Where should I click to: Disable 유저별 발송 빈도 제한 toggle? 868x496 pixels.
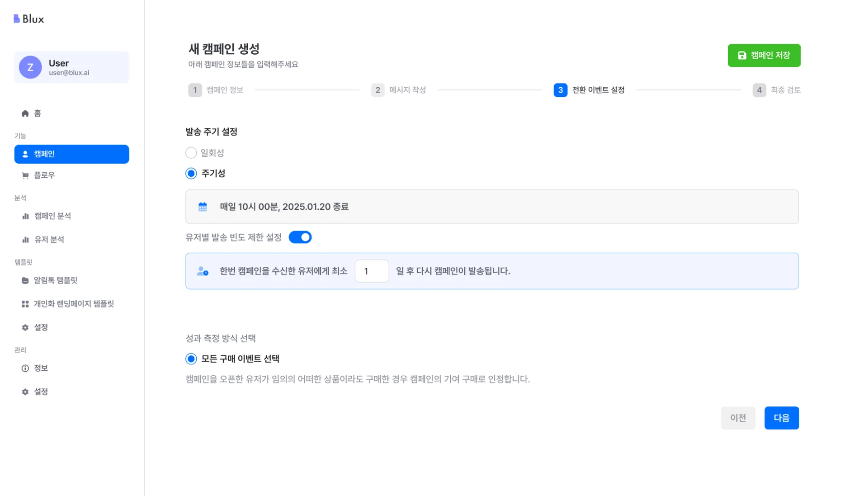point(300,237)
